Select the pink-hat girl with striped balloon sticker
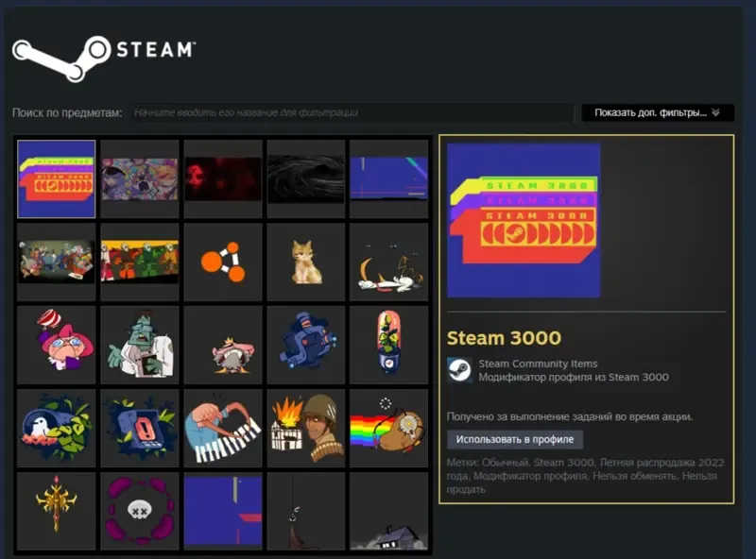756x559 pixels. click(57, 345)
